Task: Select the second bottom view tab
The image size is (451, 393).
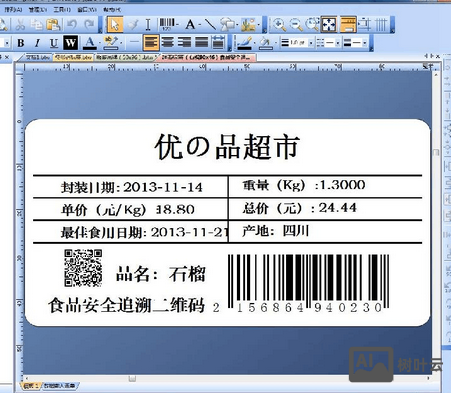Action: point(59,386)
